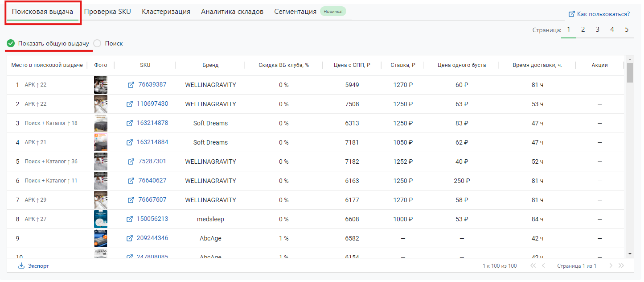Open SKU link 110697430
Image resolution: width=644 pixels, height=282 pixels.
(x=152, y=104)
